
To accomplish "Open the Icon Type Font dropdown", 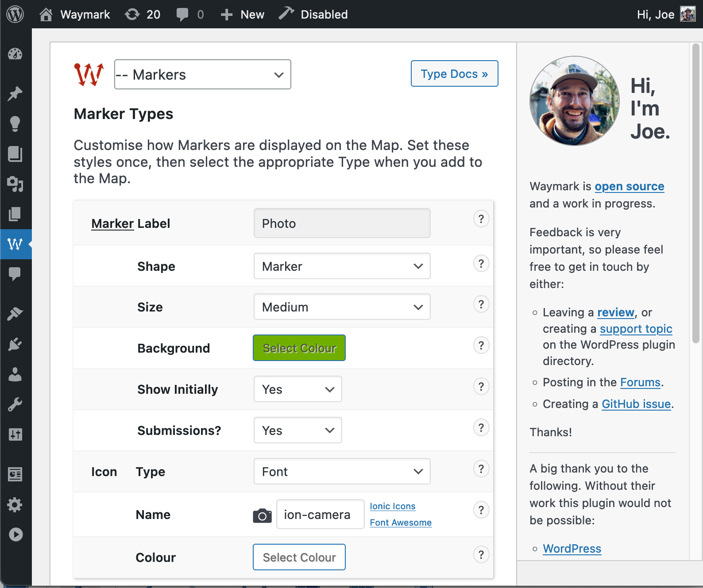I will tap(342, 471).
